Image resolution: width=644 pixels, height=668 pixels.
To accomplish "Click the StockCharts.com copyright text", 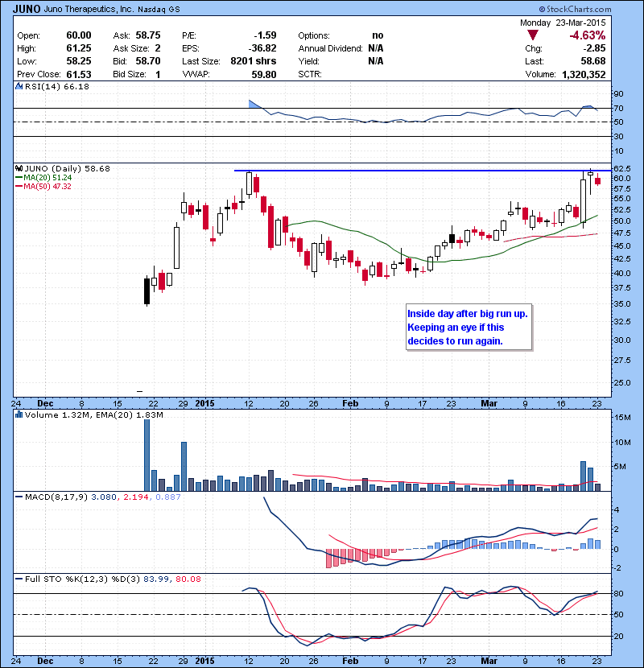I will 575,9.
